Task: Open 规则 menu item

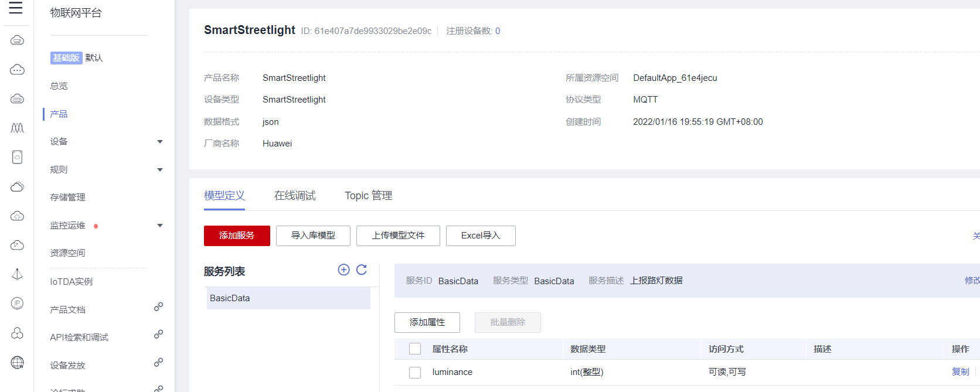Action: (59, 170)
